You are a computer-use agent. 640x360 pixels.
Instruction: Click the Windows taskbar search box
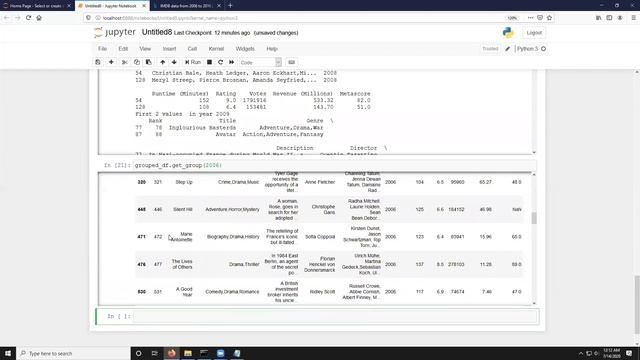coord(73,353)
